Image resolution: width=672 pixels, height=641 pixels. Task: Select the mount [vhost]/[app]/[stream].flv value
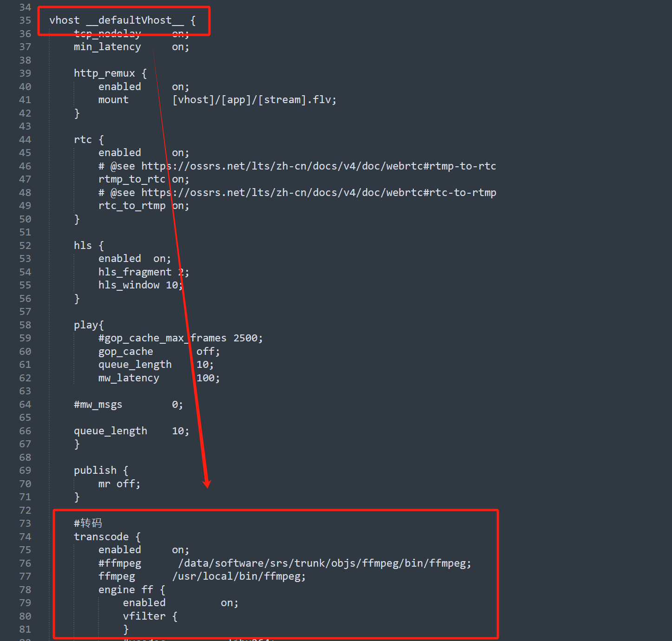(x=254, y=99)
